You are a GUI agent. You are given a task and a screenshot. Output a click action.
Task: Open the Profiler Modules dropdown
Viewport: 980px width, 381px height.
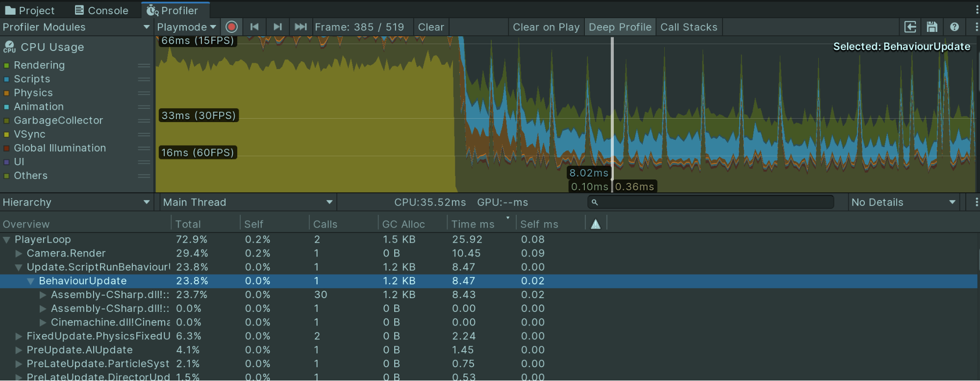tap(76, 27)
